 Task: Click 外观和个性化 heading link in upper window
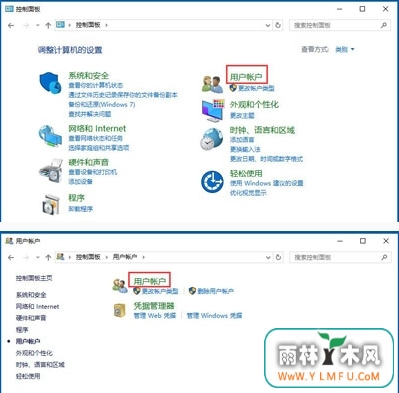254,105
